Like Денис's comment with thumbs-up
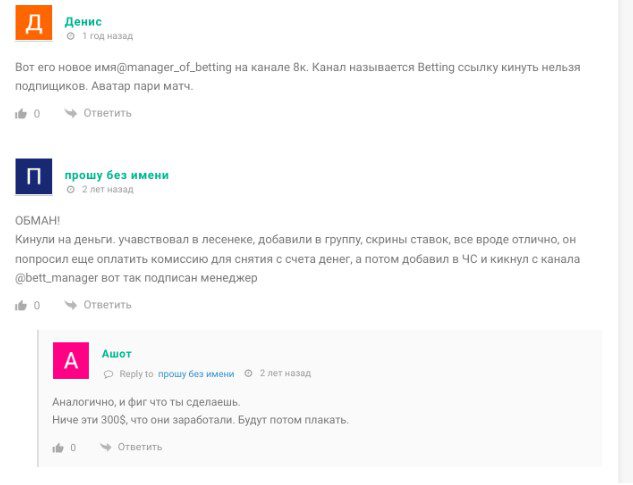 21,114
